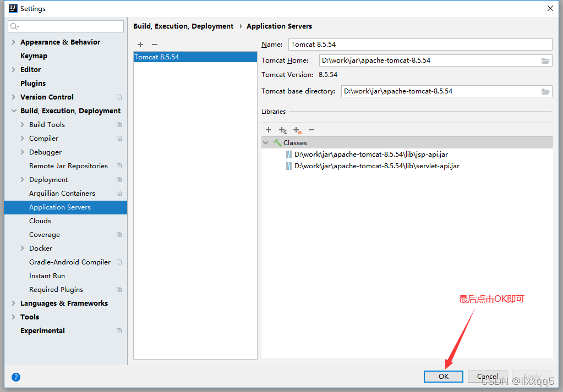The width and height of the screenshot is (563, 392).
Task: Open Remote Jar Repositories settings
Action: click(68, 165)
